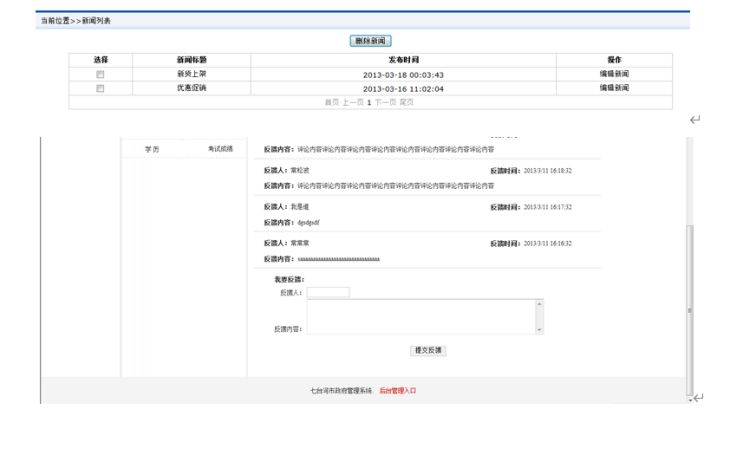The height and width of the screenshot is (456, 756).
Task: Open the 后台管理入口 red link
Action: 398,390
